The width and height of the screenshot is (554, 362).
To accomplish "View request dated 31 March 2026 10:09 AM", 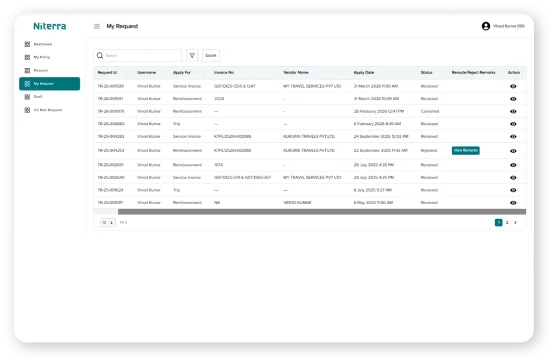I will point(513,99).
